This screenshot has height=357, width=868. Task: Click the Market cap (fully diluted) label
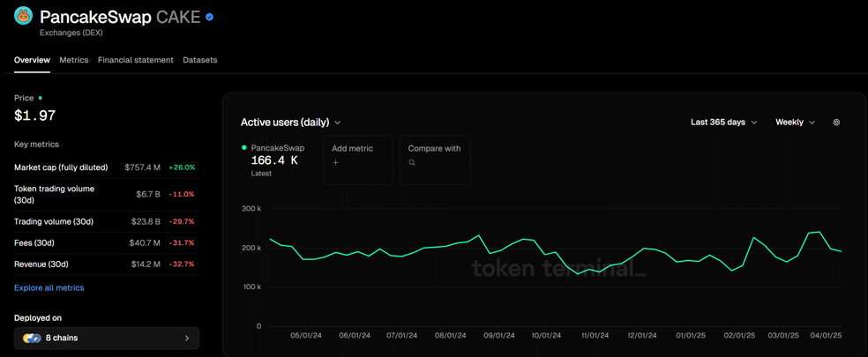point(61,167)
